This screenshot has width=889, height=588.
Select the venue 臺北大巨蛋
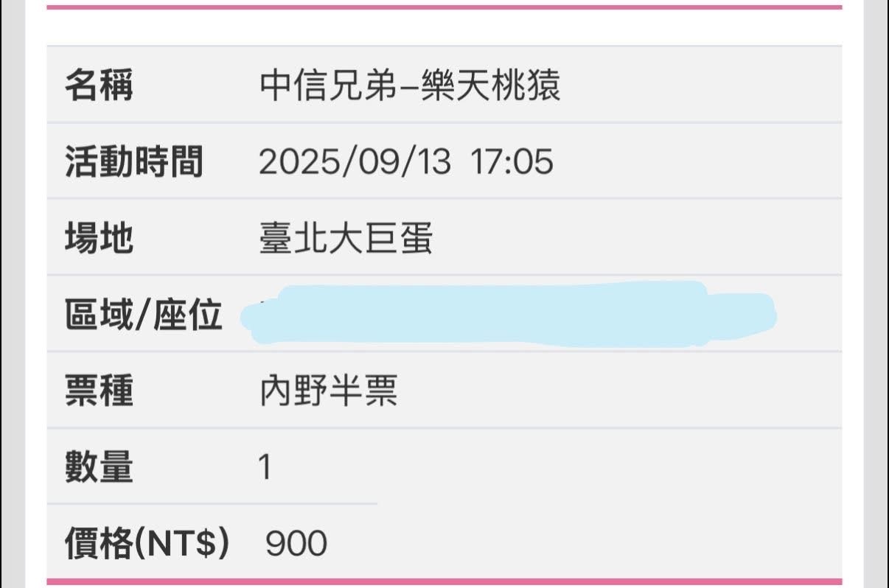click(346, 238)
